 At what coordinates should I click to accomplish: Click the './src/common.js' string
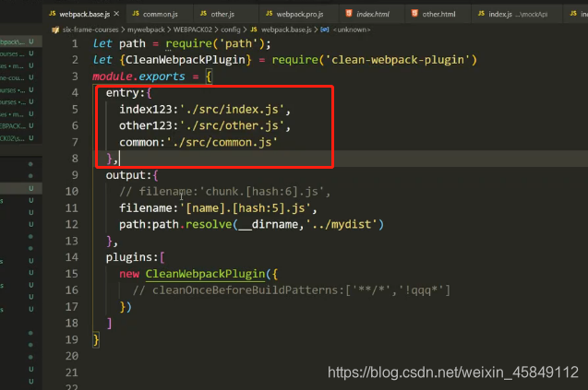[222, 142]
